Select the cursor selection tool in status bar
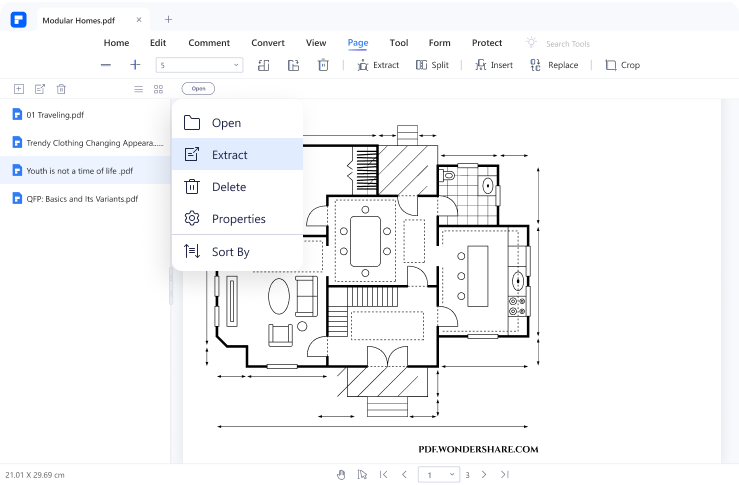The height and width of the screenshot is (485, 739). tap(362, 475)
